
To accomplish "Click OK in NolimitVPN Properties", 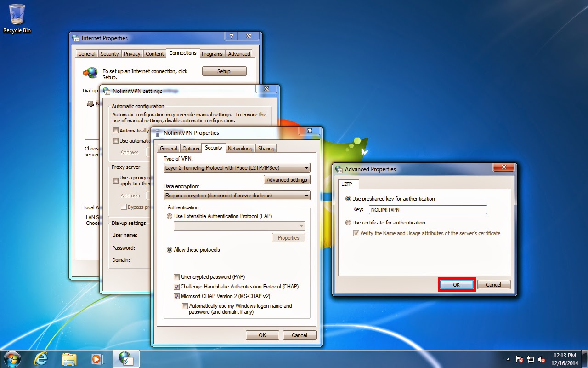I will (262, 335).
